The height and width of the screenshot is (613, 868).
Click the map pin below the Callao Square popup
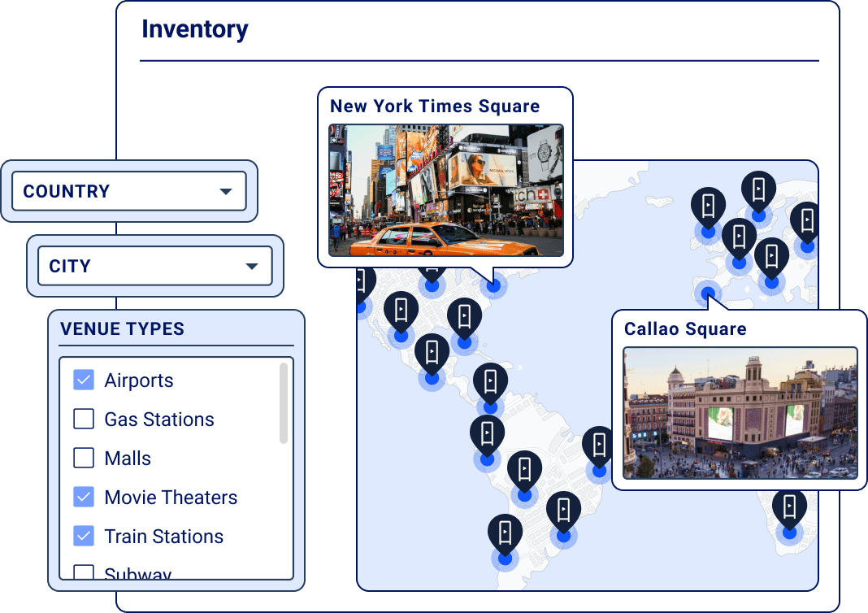788,511
